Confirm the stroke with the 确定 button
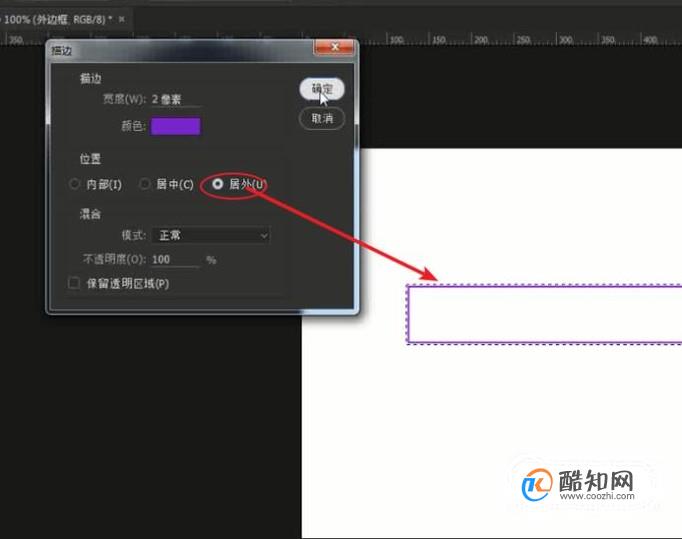 (322, 89)
